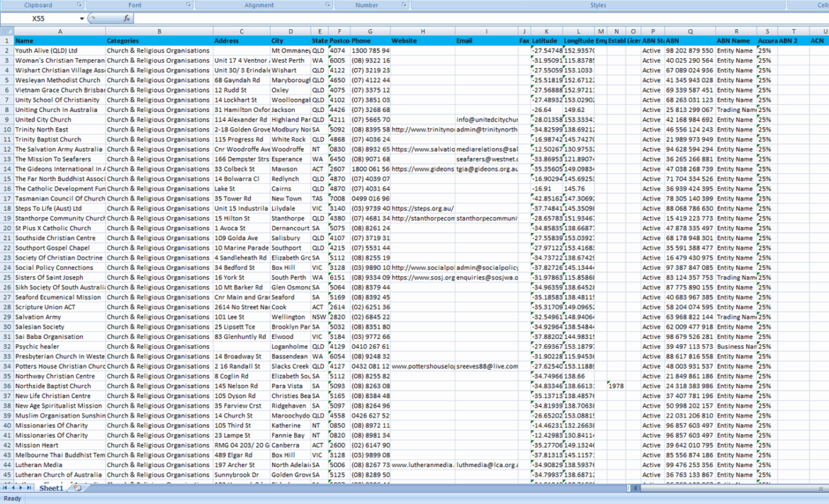Select the 'Youth Alive (QLD) Ltd' cell
This screenshot has width=829, height=504.
pos(60,51)
